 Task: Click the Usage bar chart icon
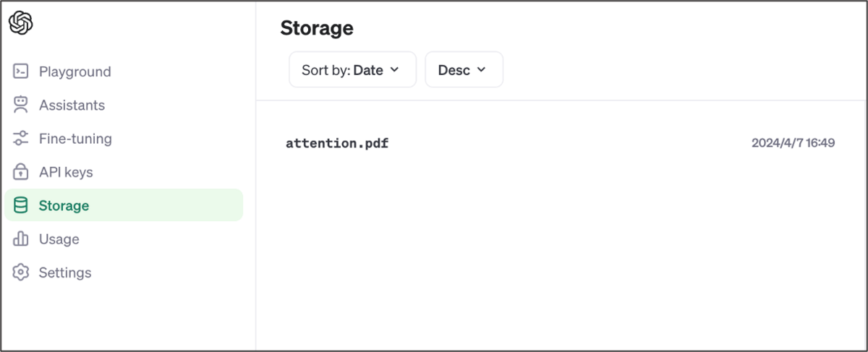(21, 239)
